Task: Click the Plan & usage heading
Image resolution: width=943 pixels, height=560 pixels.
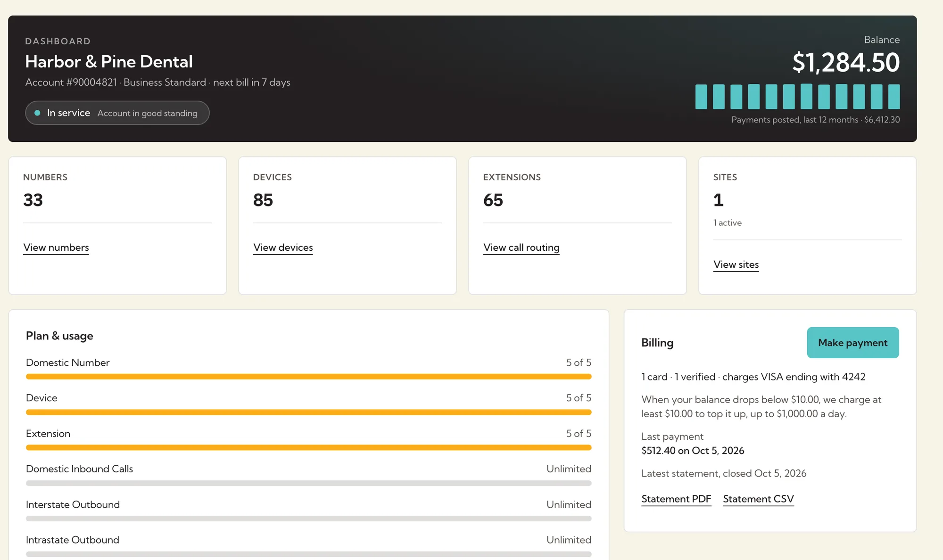Action: (x=59, y=336)
